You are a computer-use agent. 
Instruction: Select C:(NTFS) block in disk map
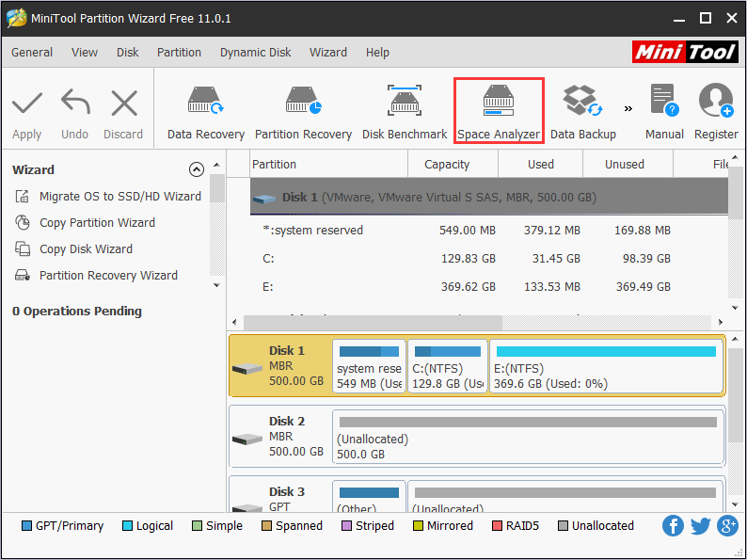tap(447, 365)
